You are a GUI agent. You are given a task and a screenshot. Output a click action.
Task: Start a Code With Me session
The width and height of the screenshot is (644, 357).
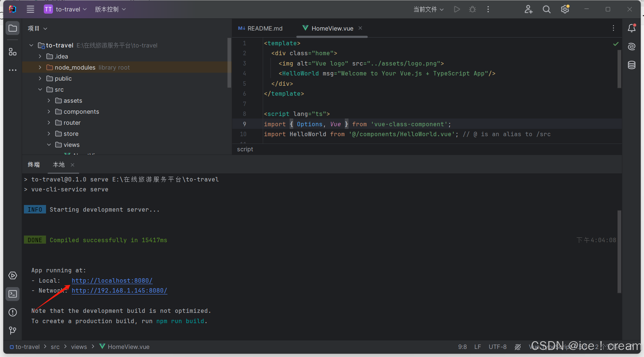tap(528, 9)
